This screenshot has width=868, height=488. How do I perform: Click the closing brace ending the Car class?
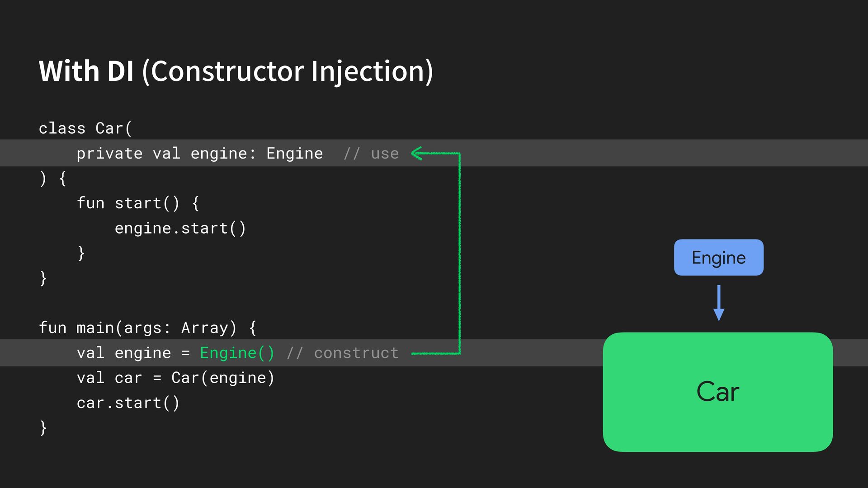pos(43,278)
